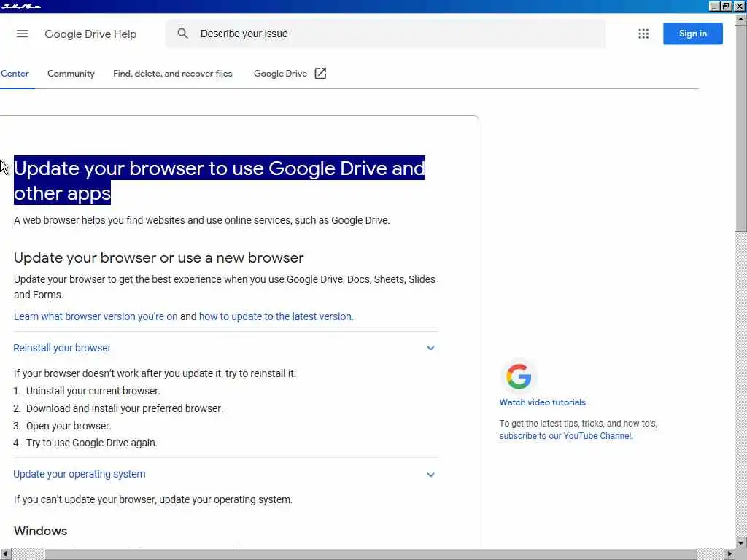Click Uninstall your current browser step
747x560 pixels.
(x=93, y=391)
